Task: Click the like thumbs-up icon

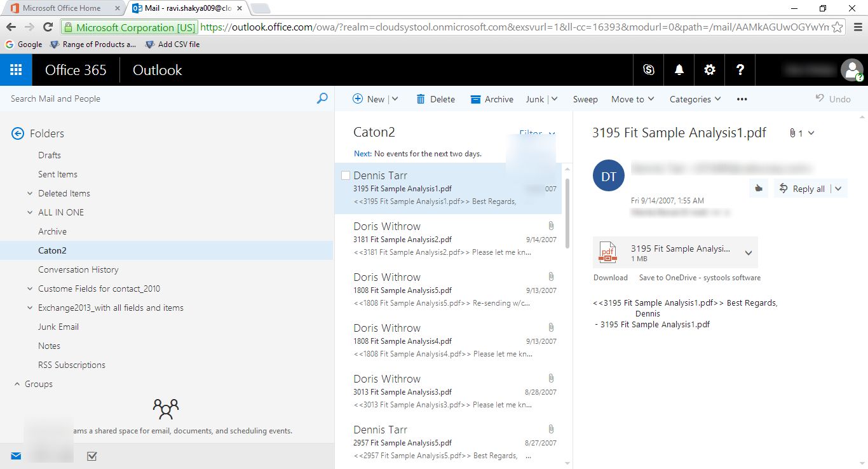Action: [x=759, y=189]
